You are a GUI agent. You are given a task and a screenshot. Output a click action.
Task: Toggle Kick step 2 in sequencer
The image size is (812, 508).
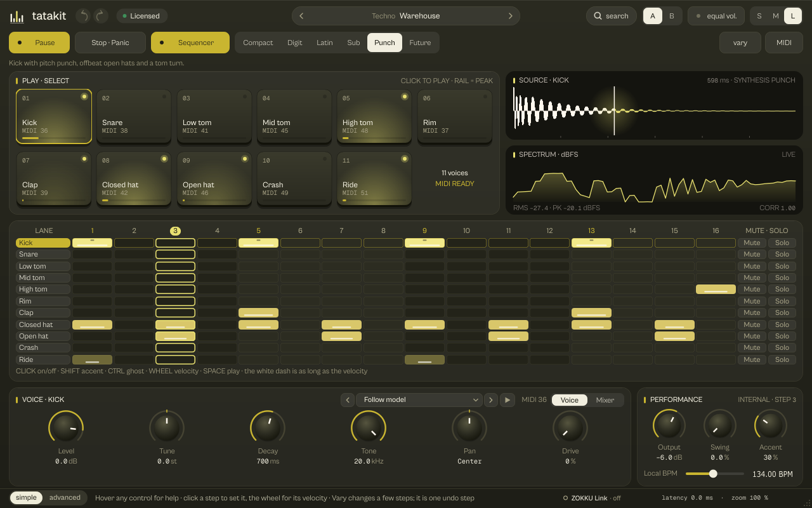pyautogui.click(x=134, y=243)
